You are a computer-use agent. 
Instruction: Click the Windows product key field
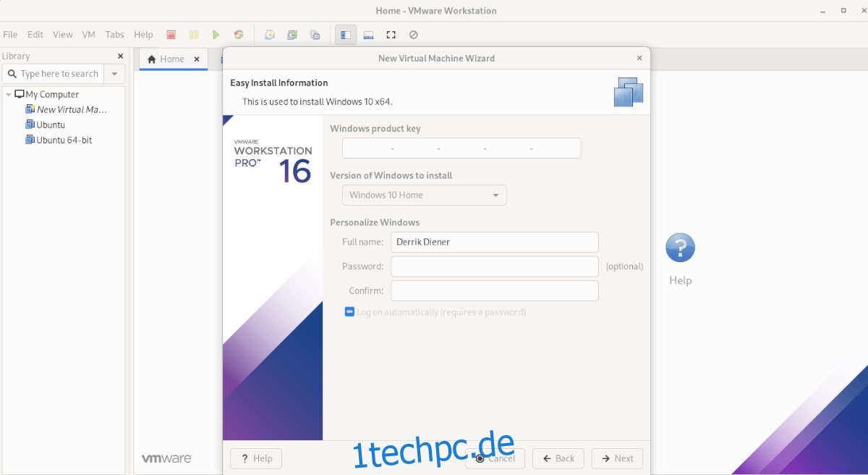coord(461,148)
